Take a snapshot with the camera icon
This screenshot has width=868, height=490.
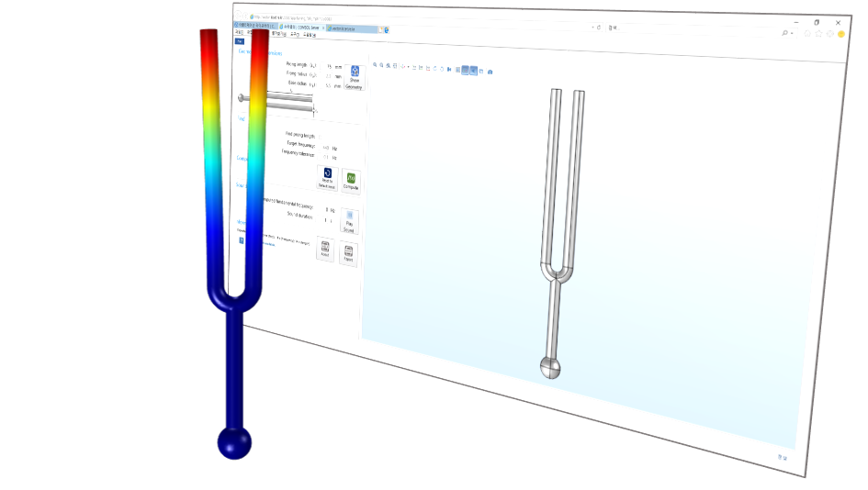[x=490, y=72]
